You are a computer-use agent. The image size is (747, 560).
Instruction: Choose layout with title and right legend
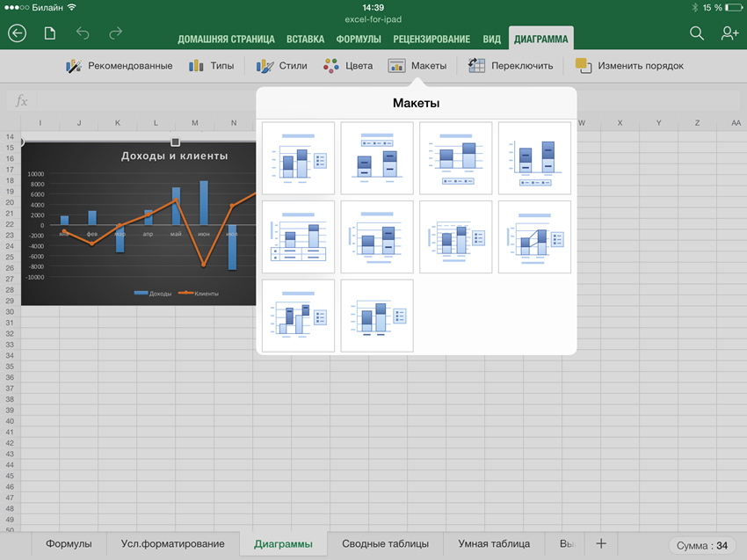point(298,157)
